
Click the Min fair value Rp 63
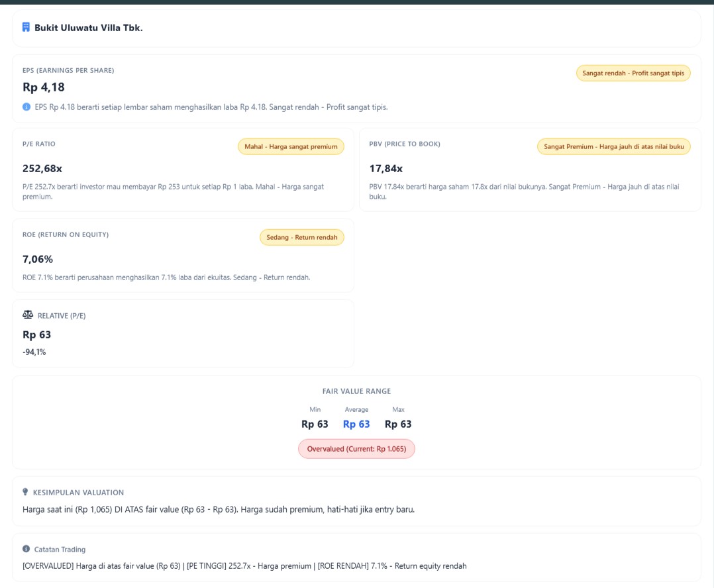(315, 424)
